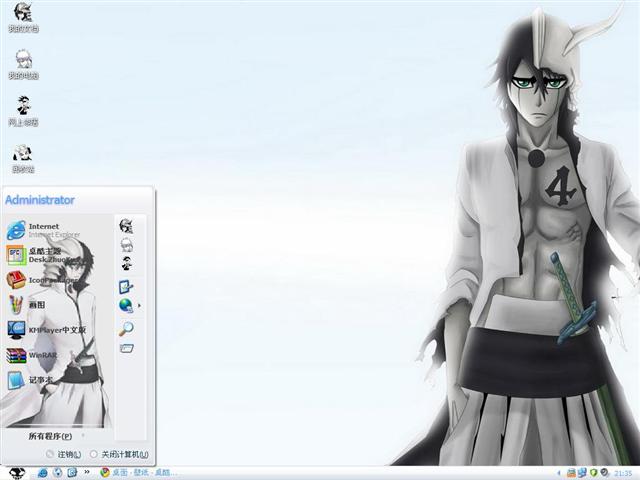Image resolution: width=640 pixels, height=480 pixels.
Task: Click the second quick launch round icon
Action: (x=58, y=473)
